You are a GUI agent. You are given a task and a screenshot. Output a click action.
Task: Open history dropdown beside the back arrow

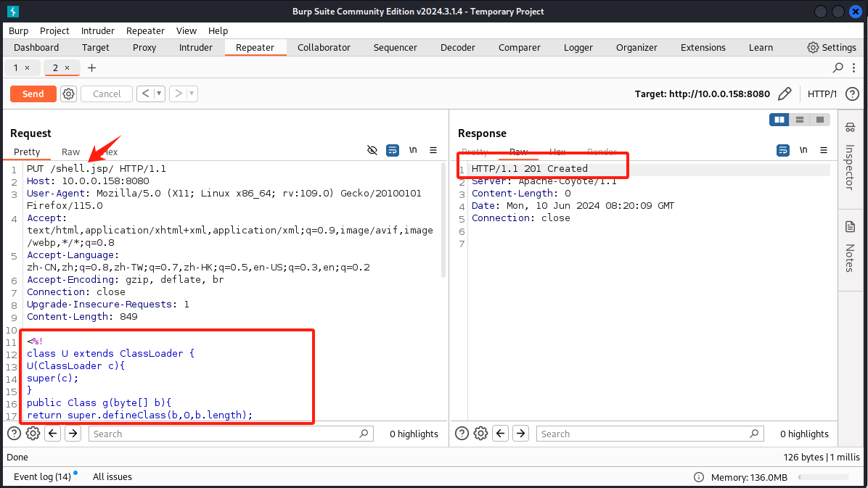pyautogui.click(x=159, y=94)
